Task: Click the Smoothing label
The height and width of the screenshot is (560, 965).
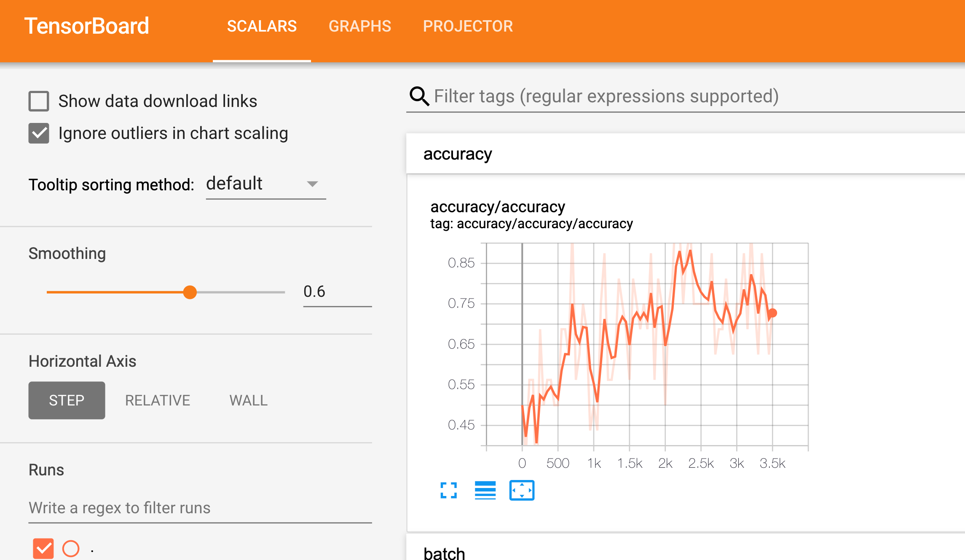Action: pyautogui.click(x=67, y=253)
